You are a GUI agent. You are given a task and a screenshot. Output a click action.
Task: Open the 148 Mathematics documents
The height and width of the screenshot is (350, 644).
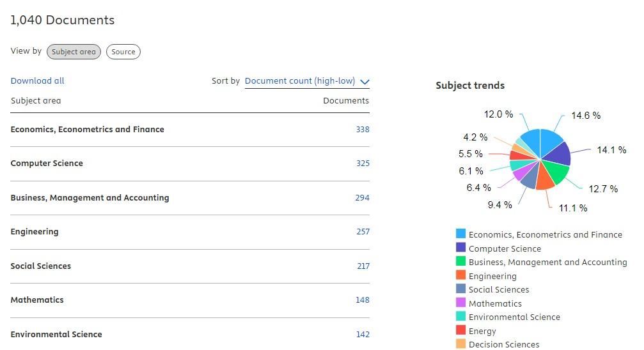363,300
